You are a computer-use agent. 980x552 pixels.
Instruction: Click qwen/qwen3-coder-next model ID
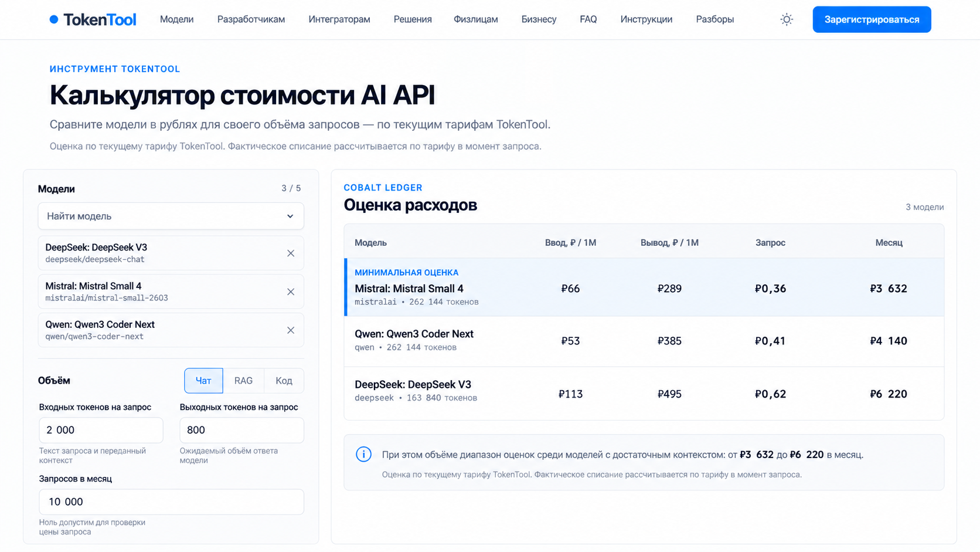[94, 337]
